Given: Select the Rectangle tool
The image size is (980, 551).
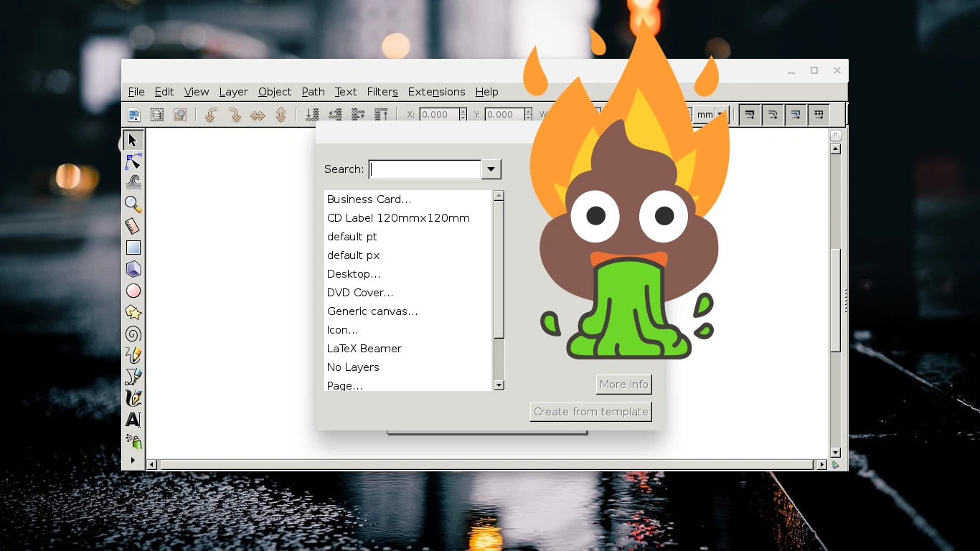Looking at the screenshot, I should [x=133, y=248].
